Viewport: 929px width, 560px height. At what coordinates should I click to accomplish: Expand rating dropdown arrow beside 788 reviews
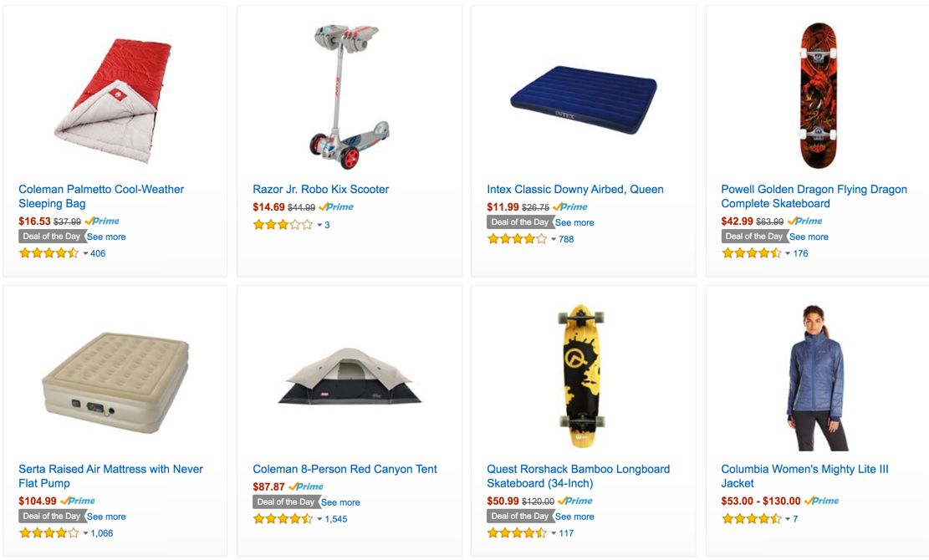(554, 240)
